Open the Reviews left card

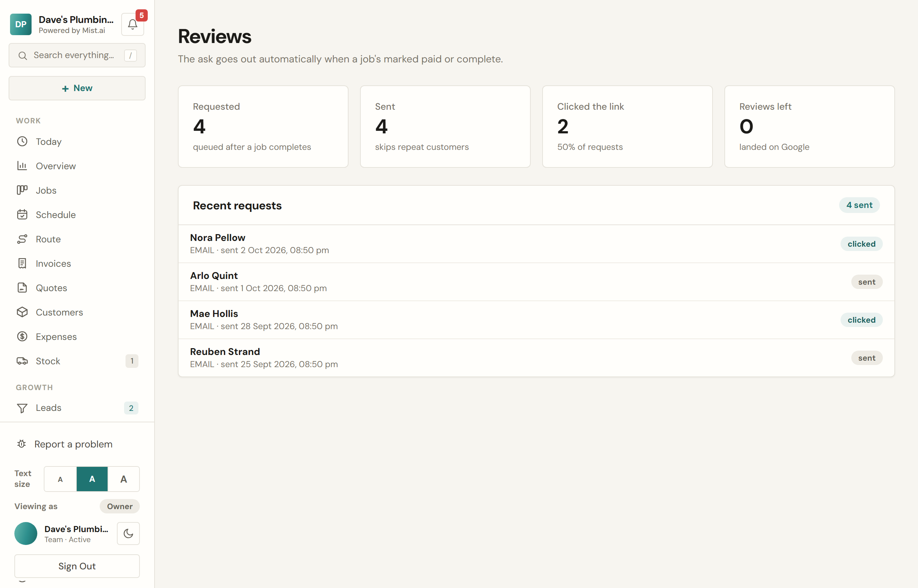pos(810,126)
